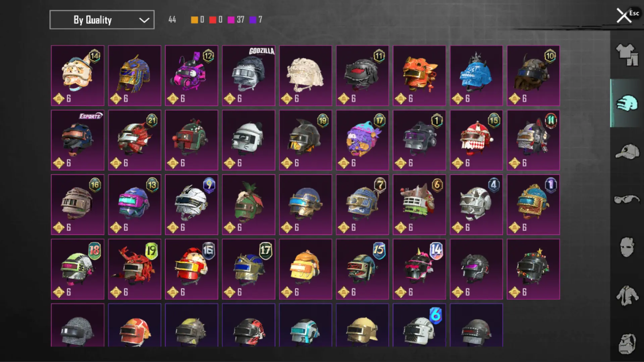Open the face mask category icon
Image resolution: width=644 pixels, height=362 pixels.
click(627, 247)
